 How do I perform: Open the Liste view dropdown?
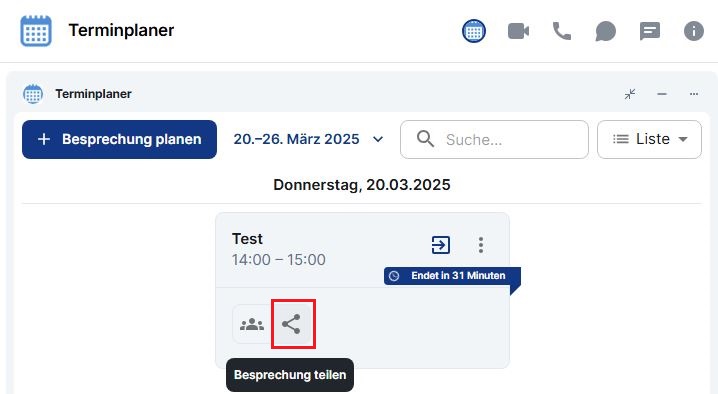649,139
